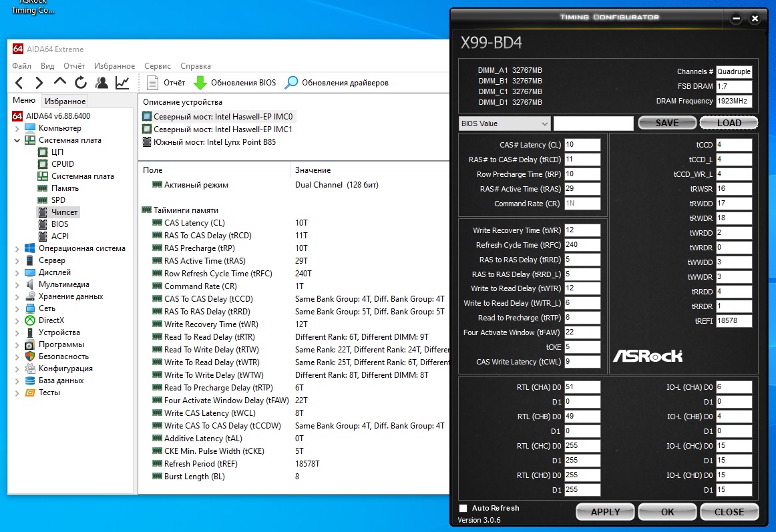This screenshot has width=776, height=532.
Task: Click the profile name field beside BIOS Value
Action: [594, 123]
